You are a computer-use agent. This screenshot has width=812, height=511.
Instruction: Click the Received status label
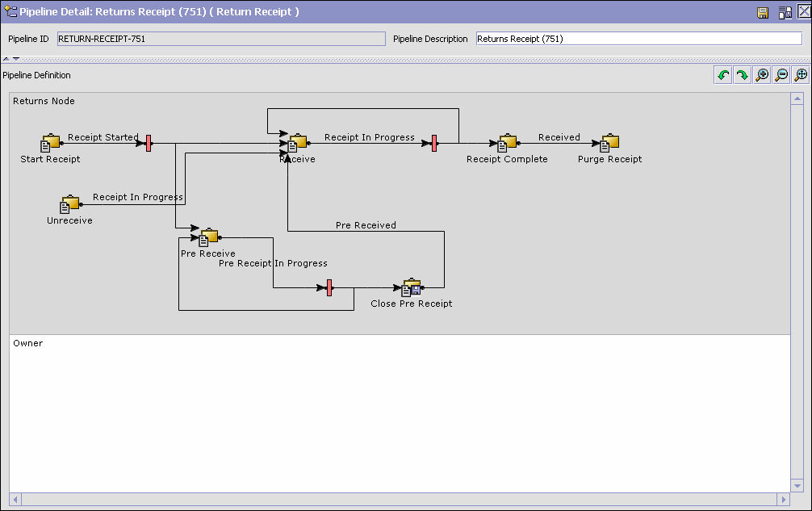559,137
